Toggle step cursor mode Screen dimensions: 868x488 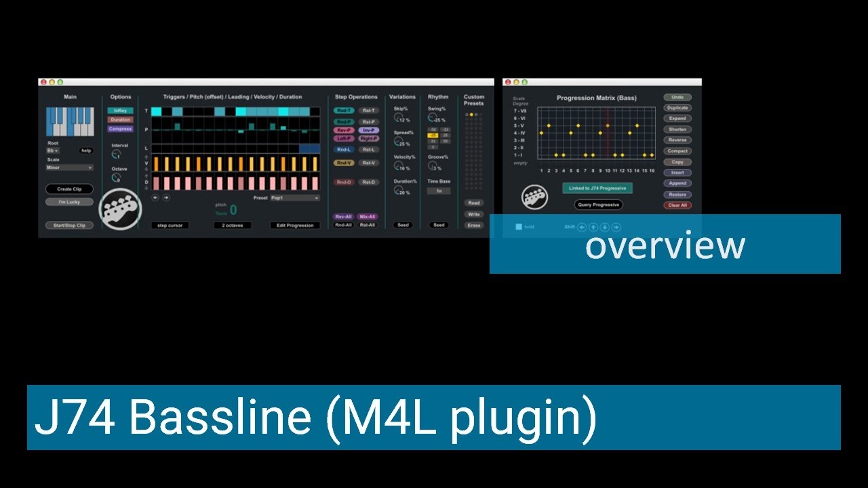pos(170,225)
